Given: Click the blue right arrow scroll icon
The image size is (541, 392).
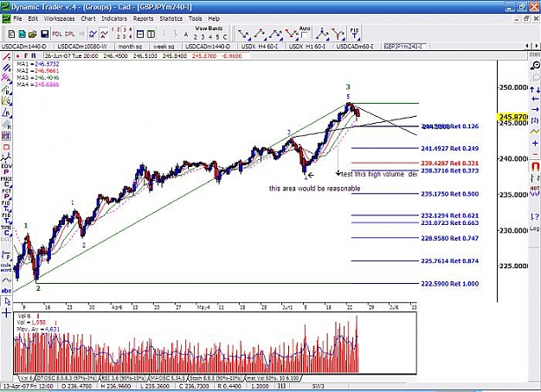Looking at the screenshot, I should pos(535,109).
